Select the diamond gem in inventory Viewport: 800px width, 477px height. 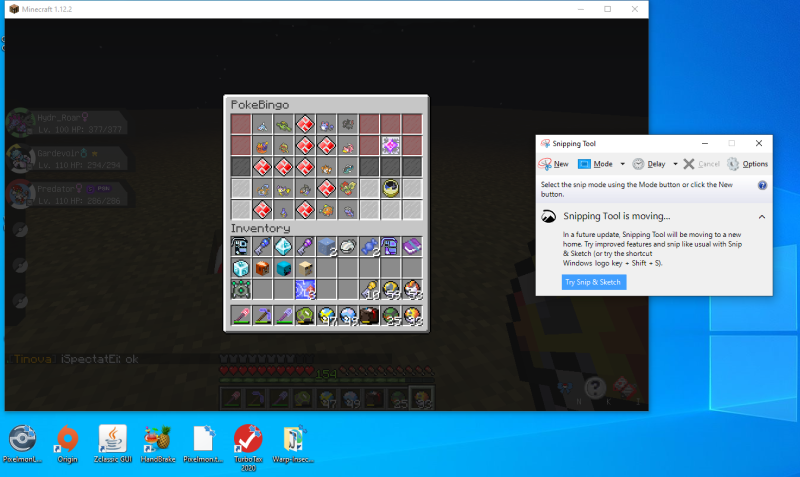(285, 247)
